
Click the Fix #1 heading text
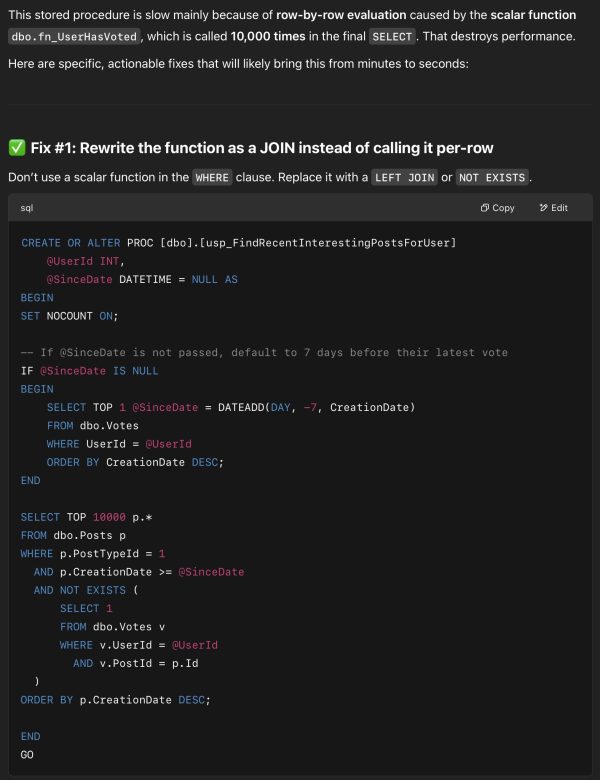tap(262, 148)
